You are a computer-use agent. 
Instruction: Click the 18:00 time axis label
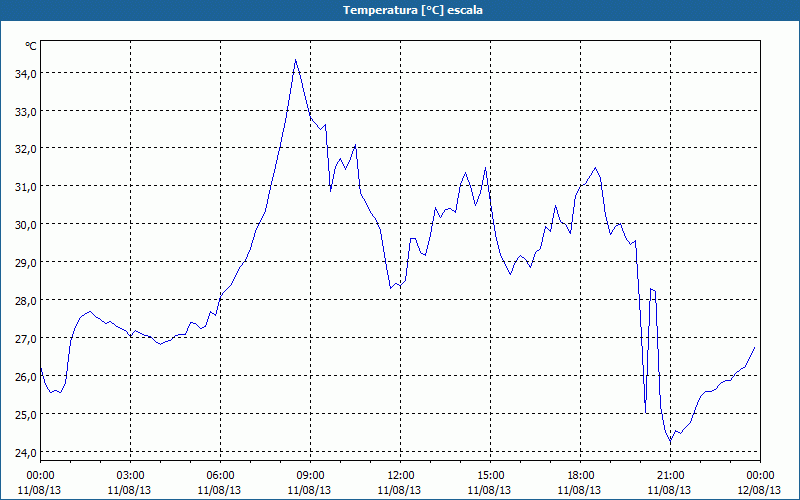pos(580,476)
